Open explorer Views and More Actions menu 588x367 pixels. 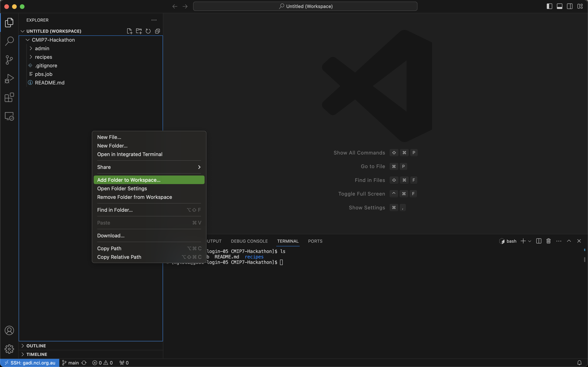[154, 20]
